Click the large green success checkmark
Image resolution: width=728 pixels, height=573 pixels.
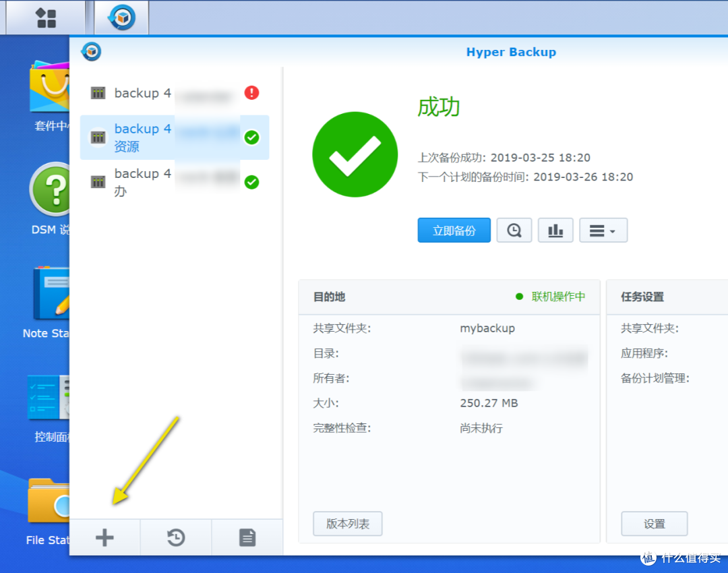pos(355,154)
